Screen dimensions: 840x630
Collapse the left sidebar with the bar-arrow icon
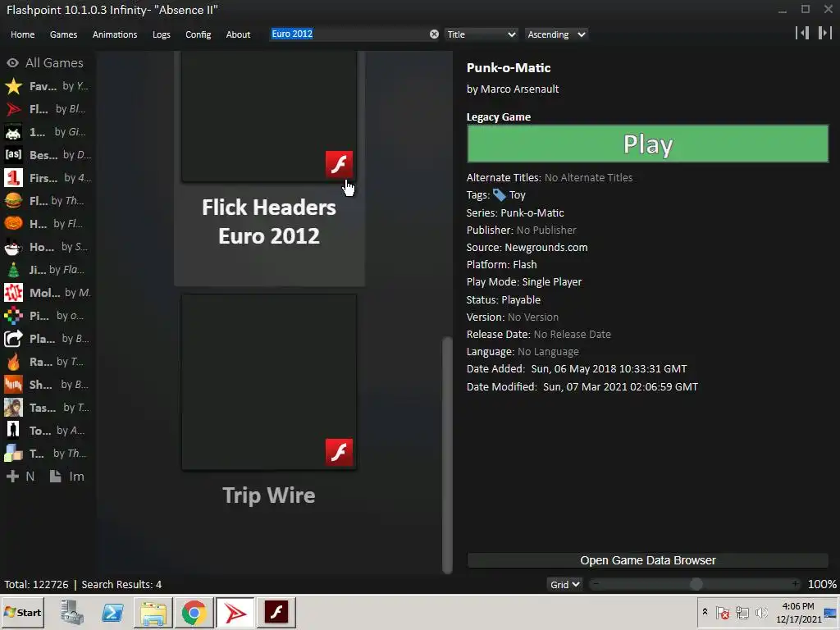pyautogui.click(x=802, y=33)
